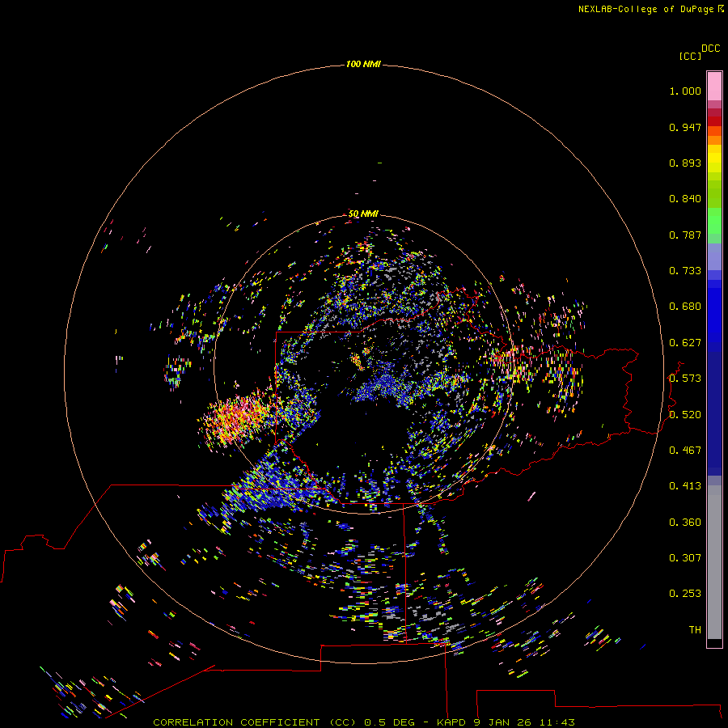Click the 0.307 legend value
This screenshot has width=728, height=728.
[x=685, y=558]
